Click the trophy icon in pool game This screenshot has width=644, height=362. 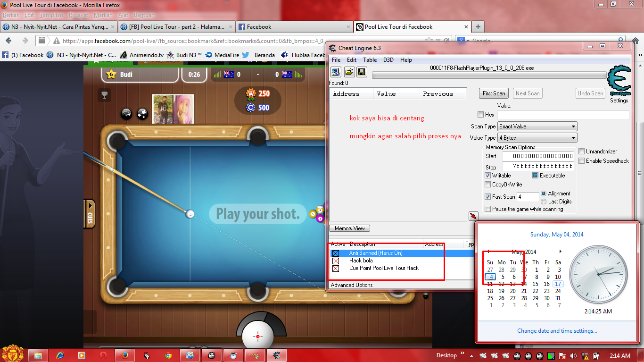point(105,95)
